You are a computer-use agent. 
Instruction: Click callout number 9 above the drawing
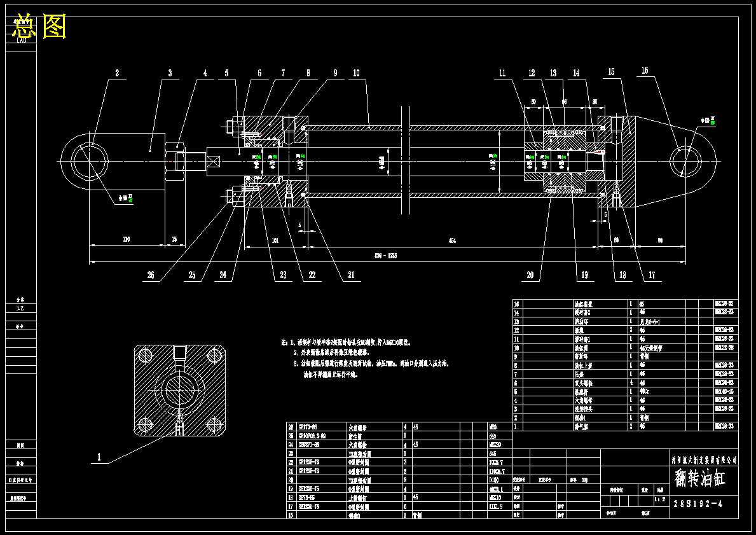[x=336, y=73]
